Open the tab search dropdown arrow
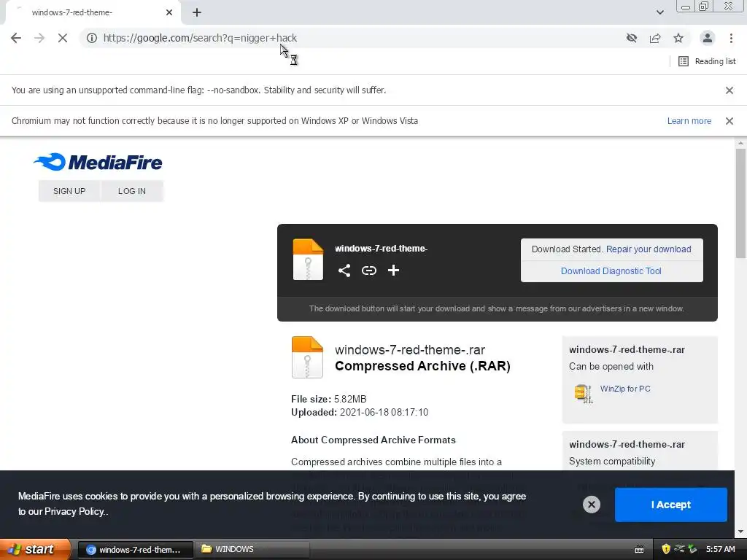The image size is (747, 560). pyautogui.click(x=659, y=12)
